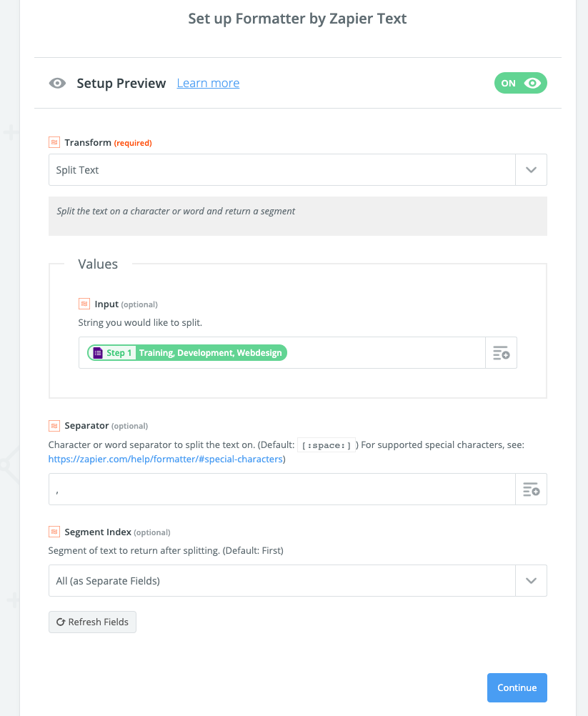The width and height of the screenshot is (588, 716).
Task: Open the Learn more link
Action: pyautogui.click(x=208, y=83)
